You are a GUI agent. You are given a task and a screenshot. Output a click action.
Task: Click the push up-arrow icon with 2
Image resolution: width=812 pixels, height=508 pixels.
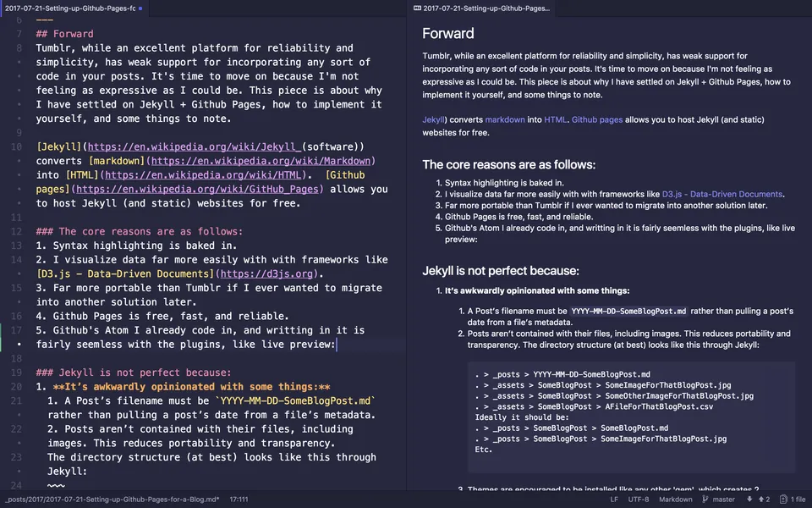pyautogui.click(x=765, y=500)
